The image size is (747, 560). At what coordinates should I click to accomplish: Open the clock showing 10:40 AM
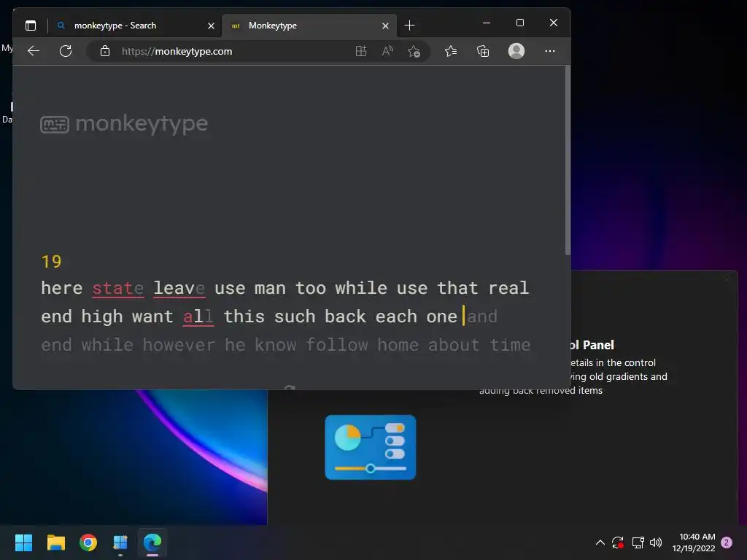(x=694, y=542)
